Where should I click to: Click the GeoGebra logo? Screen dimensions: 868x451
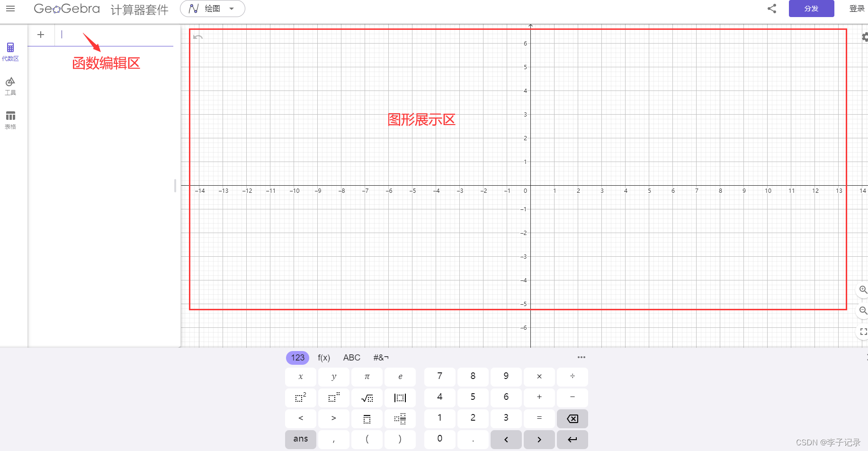click(67, 9)
